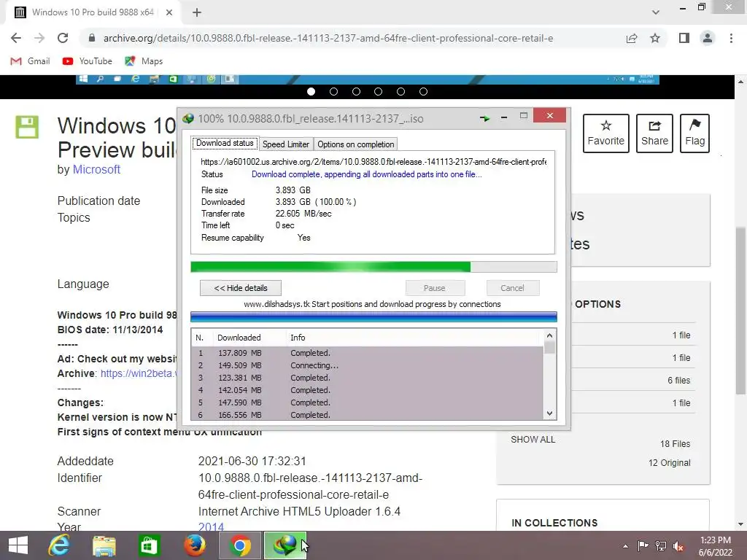Show hidden system tray icons
747x560 pixels.
(625, 546)
